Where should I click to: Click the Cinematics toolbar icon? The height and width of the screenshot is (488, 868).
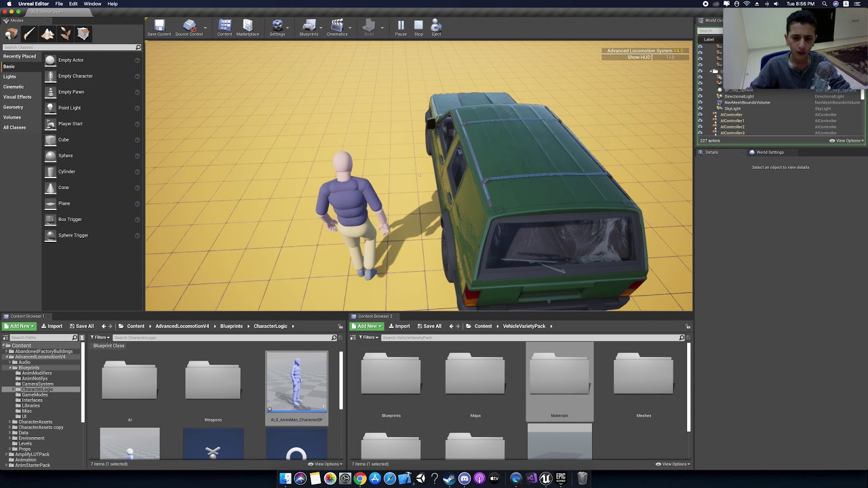pos(337,28)
